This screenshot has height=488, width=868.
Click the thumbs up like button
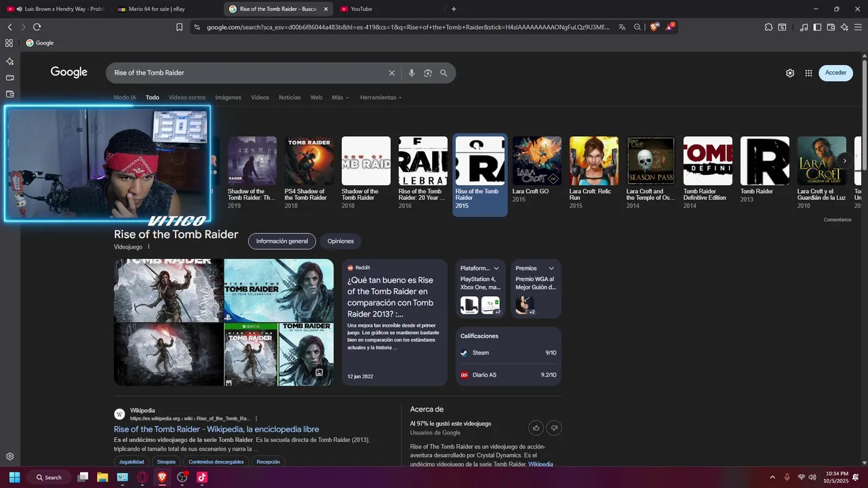coord(536,428)
